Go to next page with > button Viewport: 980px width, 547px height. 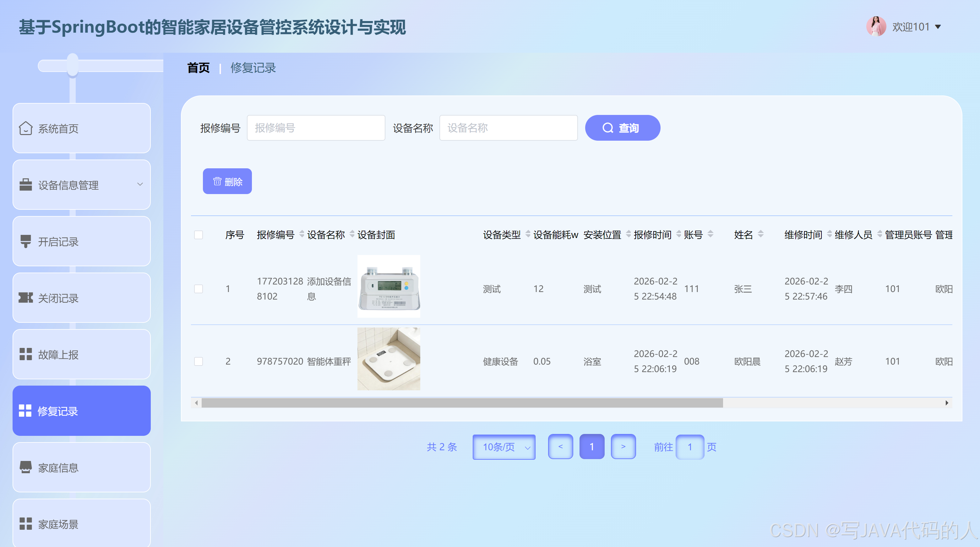click(x=623, y=447)
